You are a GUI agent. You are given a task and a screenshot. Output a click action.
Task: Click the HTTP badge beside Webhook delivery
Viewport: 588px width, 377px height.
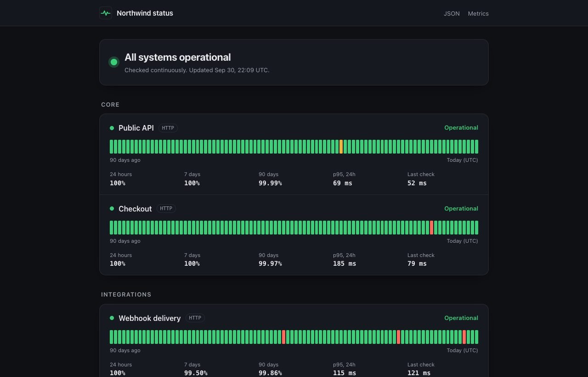pos(195,318)
